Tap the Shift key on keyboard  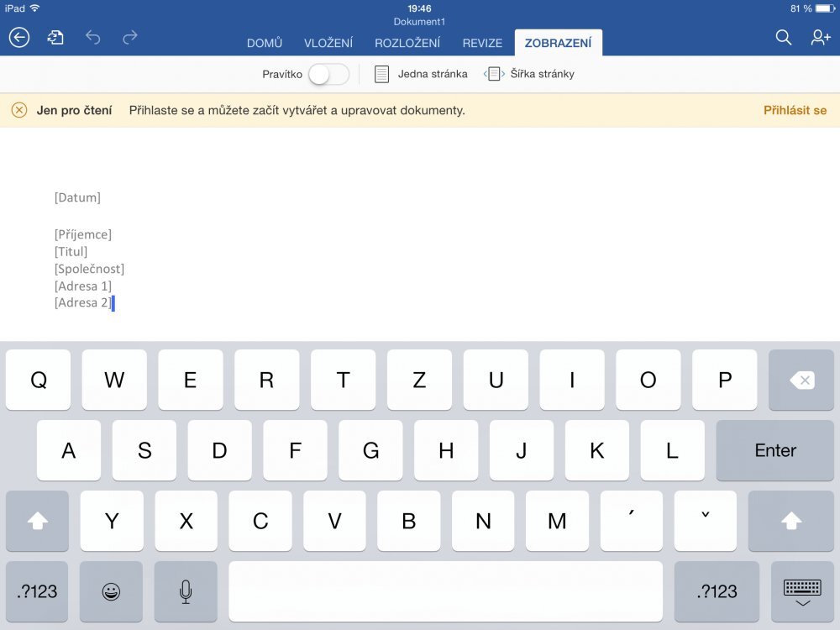tap(37, 521)
